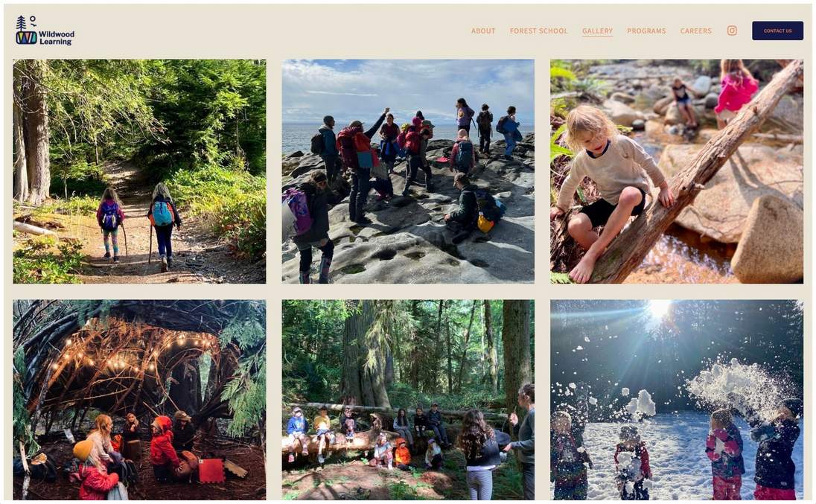Image resolution: width=816 pixels, height=504 pixels.
Task: Open the About menu item
Action: [483, 31]
